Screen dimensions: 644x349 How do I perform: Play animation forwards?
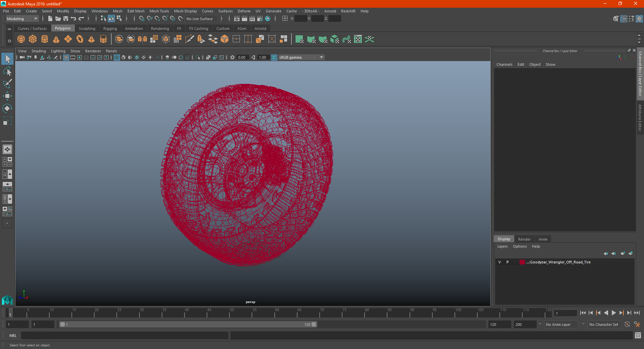click(613, 313)
